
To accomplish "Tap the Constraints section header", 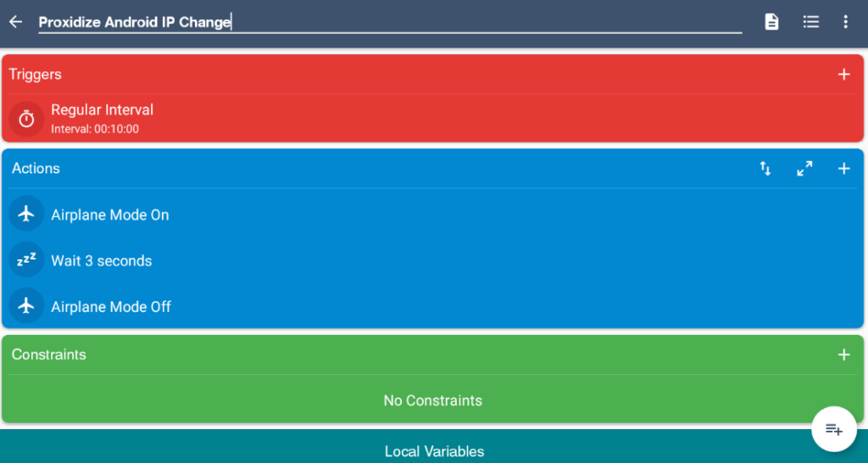I will [48, 354].
